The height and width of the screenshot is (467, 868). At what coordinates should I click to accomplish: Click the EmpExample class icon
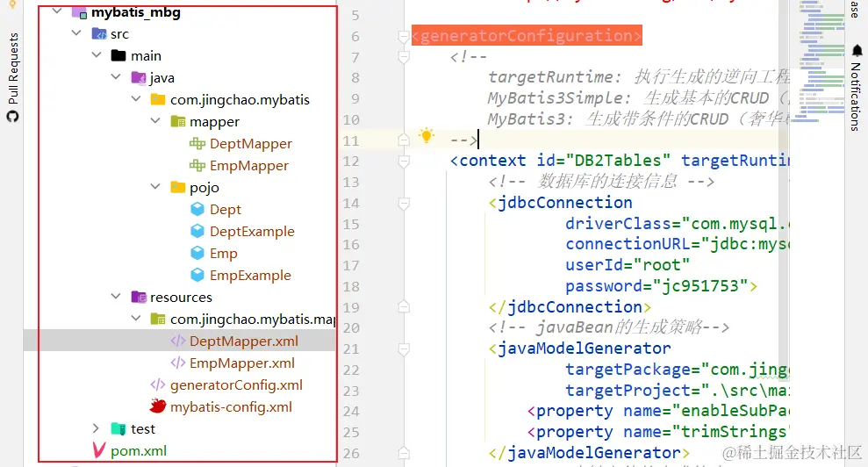197,275
